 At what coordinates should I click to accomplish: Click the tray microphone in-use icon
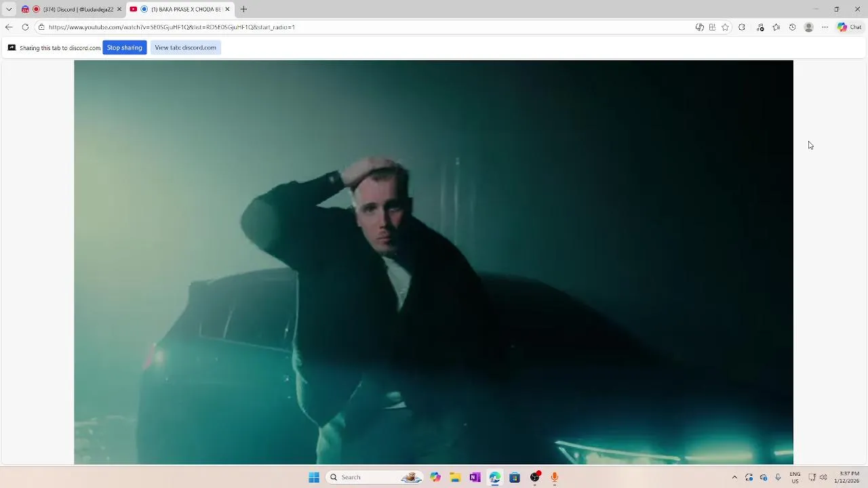click(x=778, y=477)
